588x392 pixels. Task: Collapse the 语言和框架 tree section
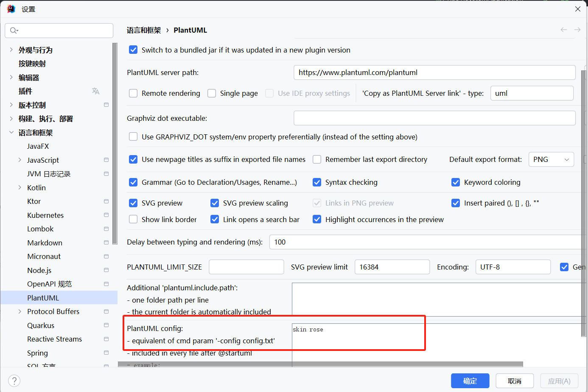(x=11, y=133)
